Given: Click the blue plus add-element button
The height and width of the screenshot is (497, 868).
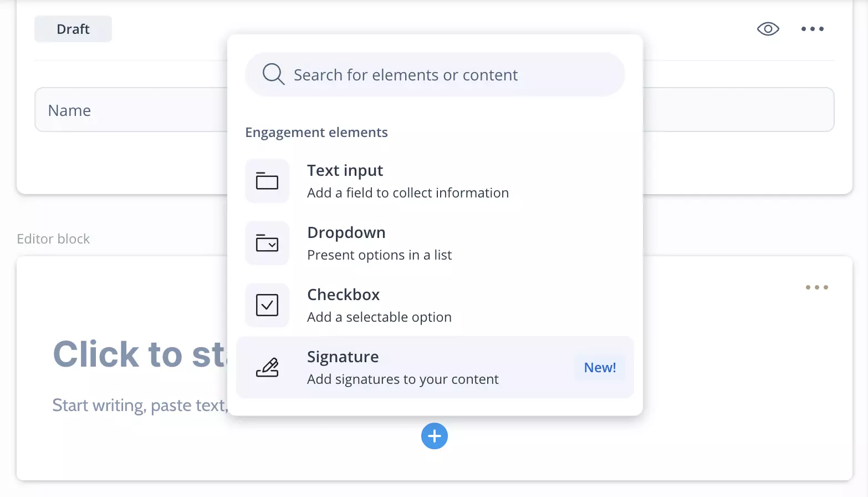Looking at the screenshot, I should [435, 436].
